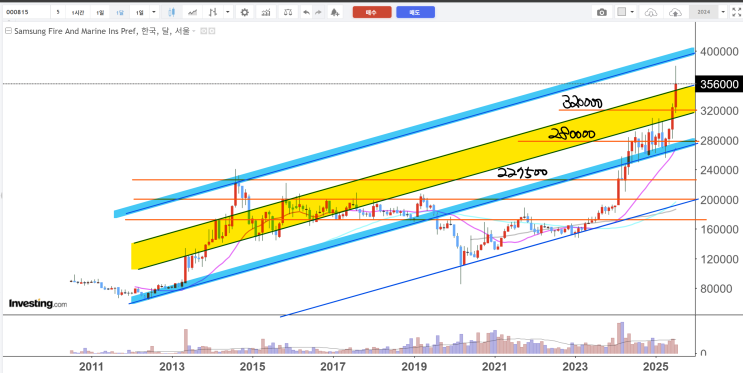This screenshot has height=373, width=743.
Task: Expand the dropdown arrow next to 2024
Action: point(723,12)
